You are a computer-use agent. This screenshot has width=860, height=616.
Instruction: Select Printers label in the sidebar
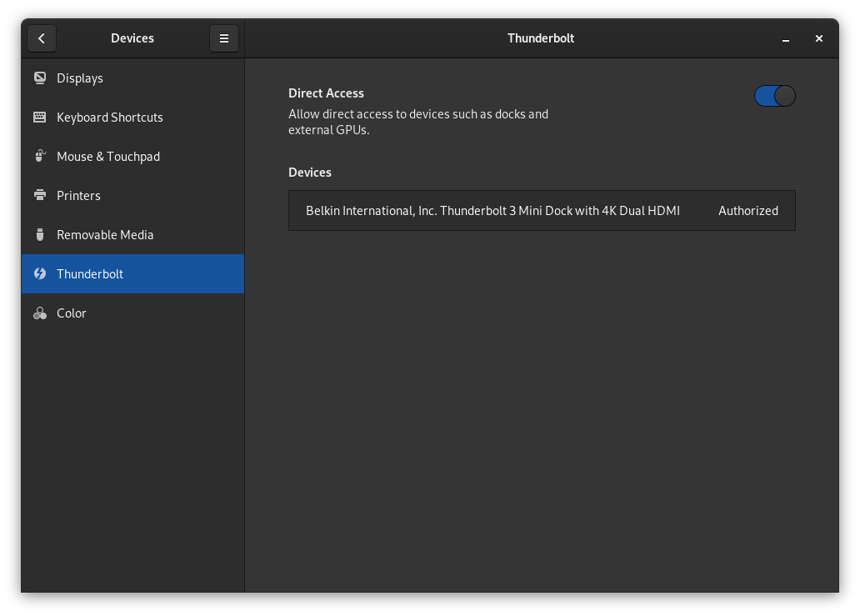tap(78, 196)
